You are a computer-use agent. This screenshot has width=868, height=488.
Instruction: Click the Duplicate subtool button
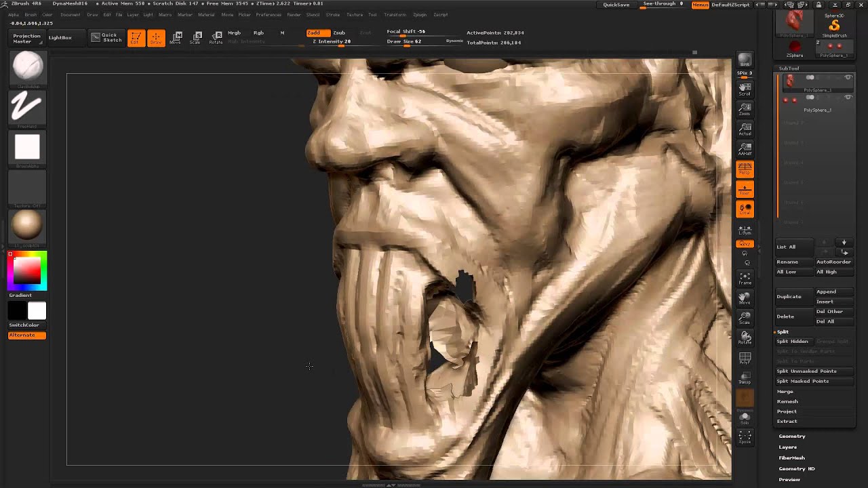(794, 296)
